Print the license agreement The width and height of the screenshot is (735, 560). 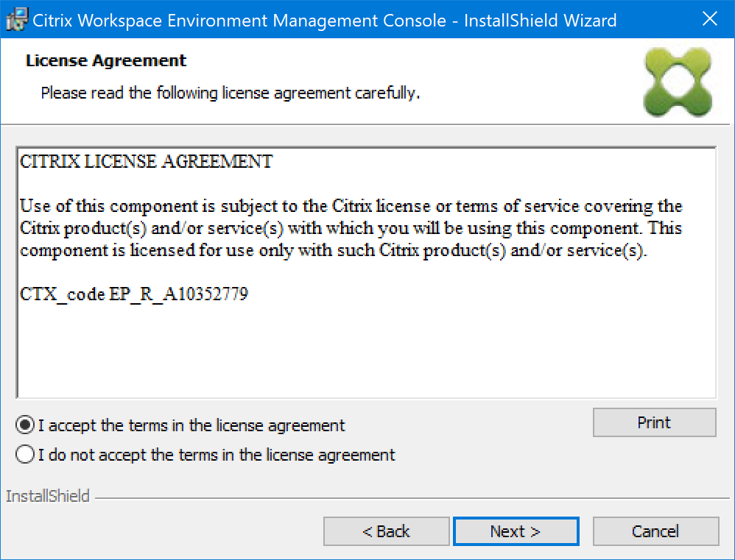(654, 422)
